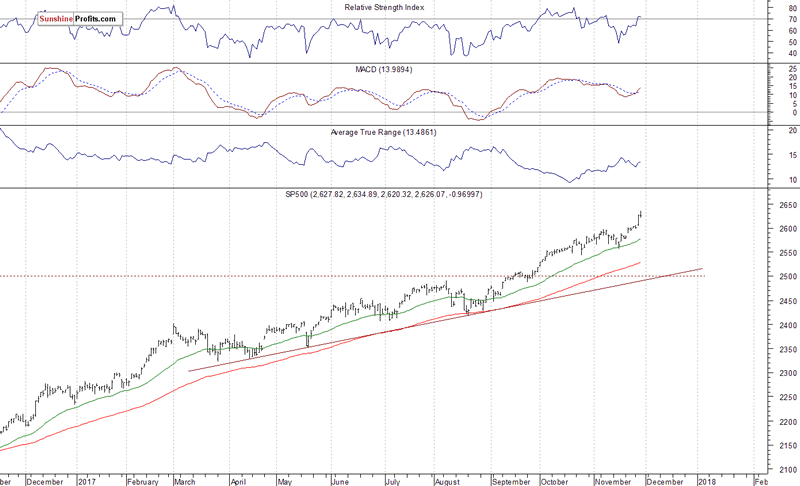
Task: Click the MACD (13.9894) label
Action: 384,69
